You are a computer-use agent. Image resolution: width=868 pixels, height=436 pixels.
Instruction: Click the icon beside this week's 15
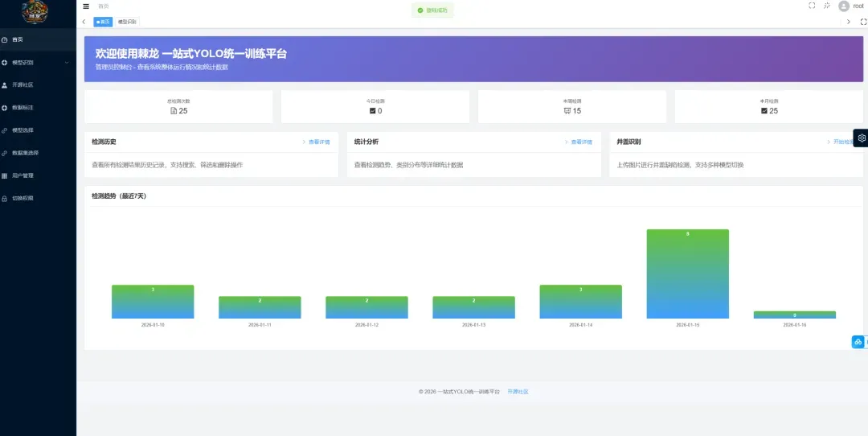point(567,111)
